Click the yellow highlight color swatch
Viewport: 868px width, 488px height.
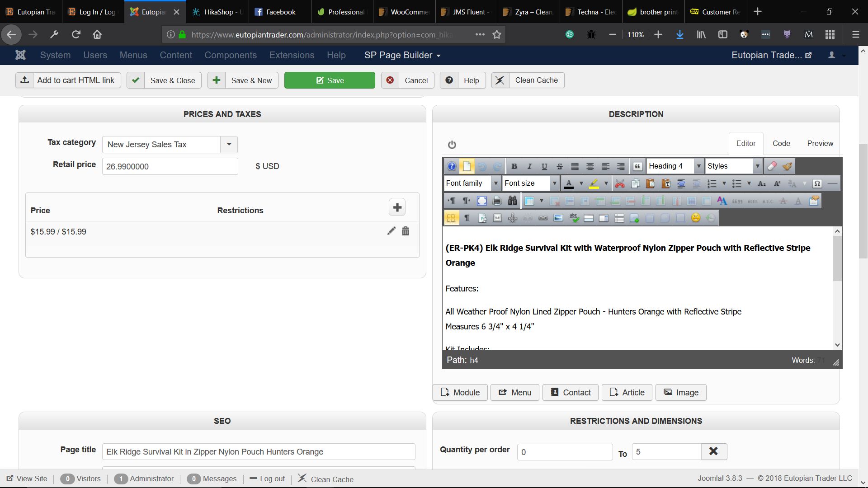point(594,183)
